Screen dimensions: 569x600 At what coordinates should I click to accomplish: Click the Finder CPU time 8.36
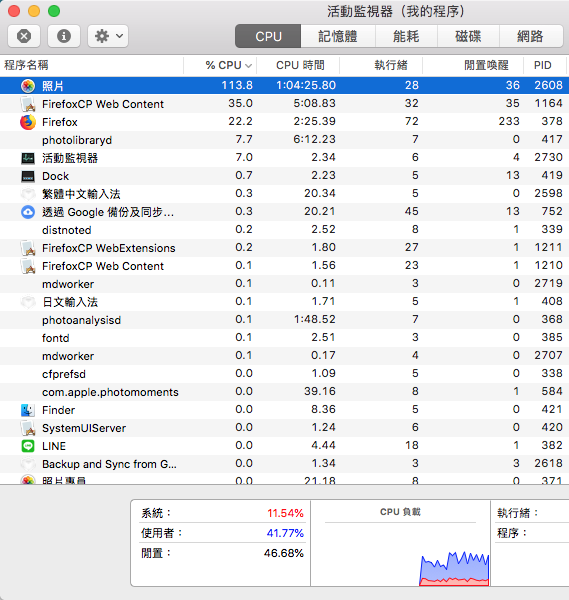(x=323, y=409)
